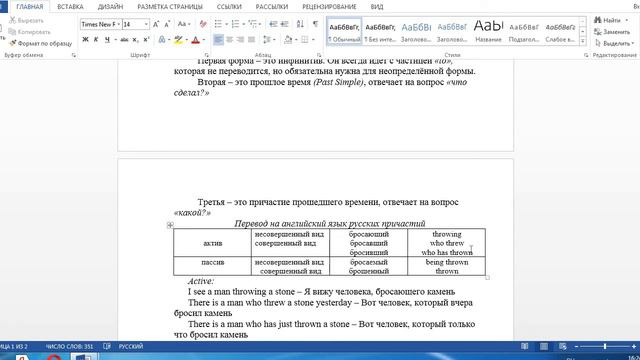
Task: Apply Обычный style
Action: point(344,31)
